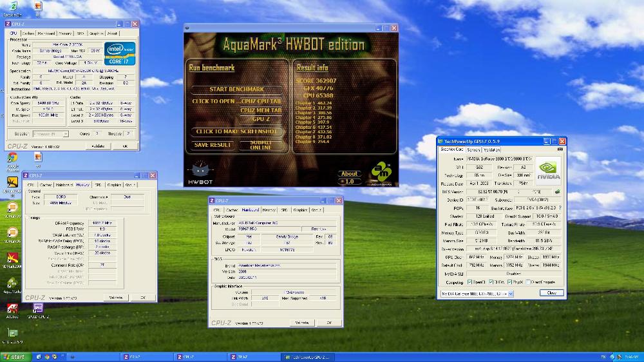Select Memory tab in CPU-Z Mainboard window
The width and height of the screenshot is (644, 362).
[269, 210]
